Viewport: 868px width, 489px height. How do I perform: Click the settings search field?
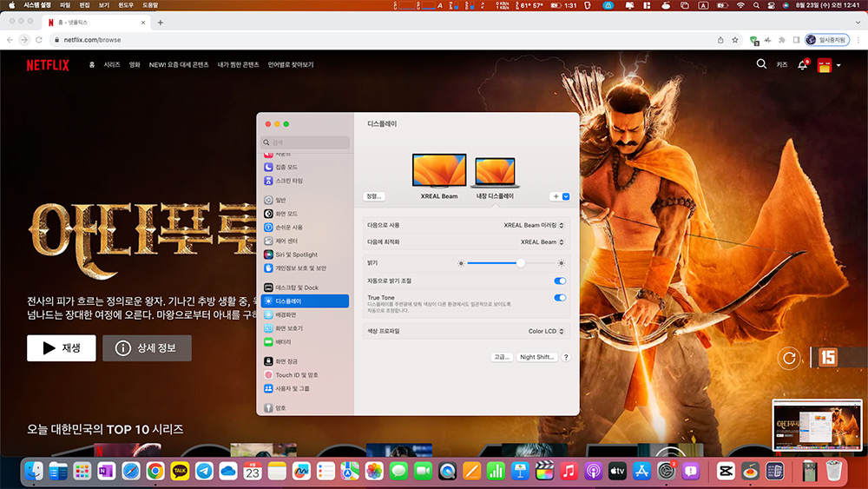tap(306, 142)
